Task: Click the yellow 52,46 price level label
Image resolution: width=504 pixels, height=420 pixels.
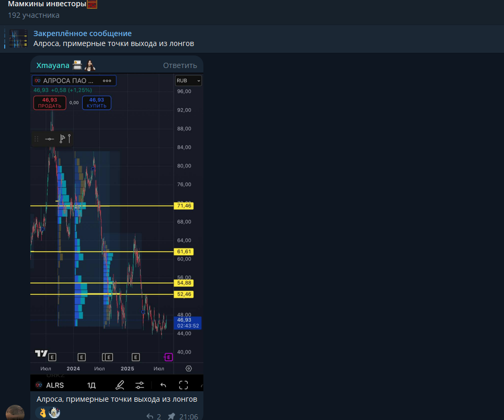Action: (184, 294)
